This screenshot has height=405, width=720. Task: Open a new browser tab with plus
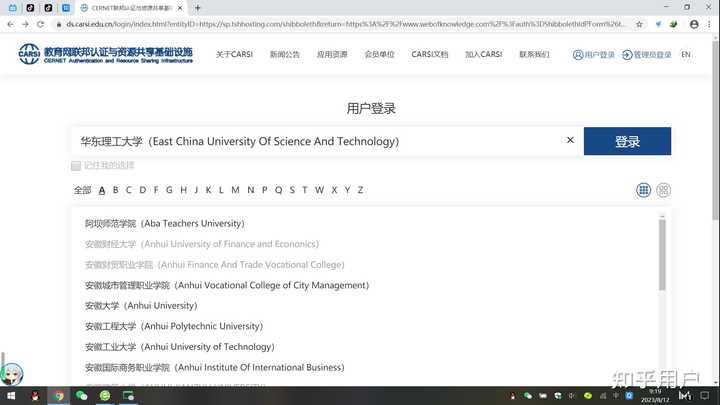tap(197, 8)
